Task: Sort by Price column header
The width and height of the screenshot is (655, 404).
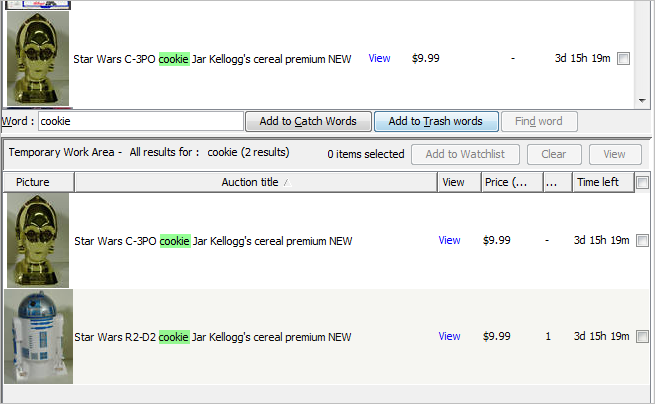Action: (512, 182)
